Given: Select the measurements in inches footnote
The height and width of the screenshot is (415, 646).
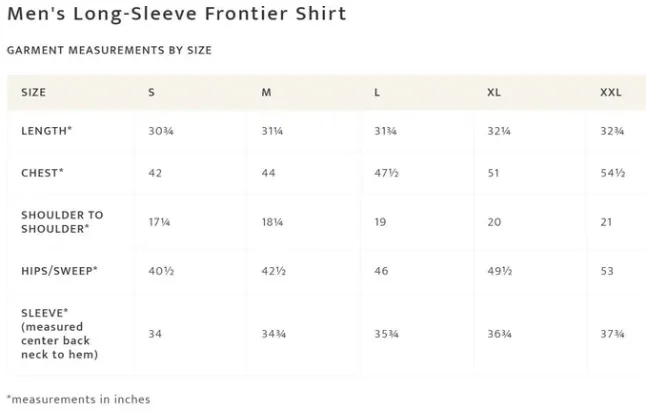Looking at the screenshot, I should tap(79, 399).
